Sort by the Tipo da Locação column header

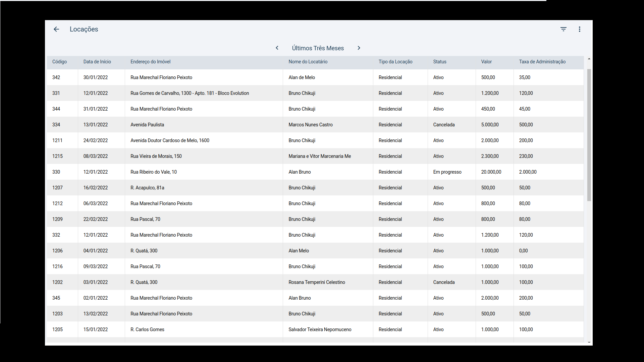pos(395,62)
